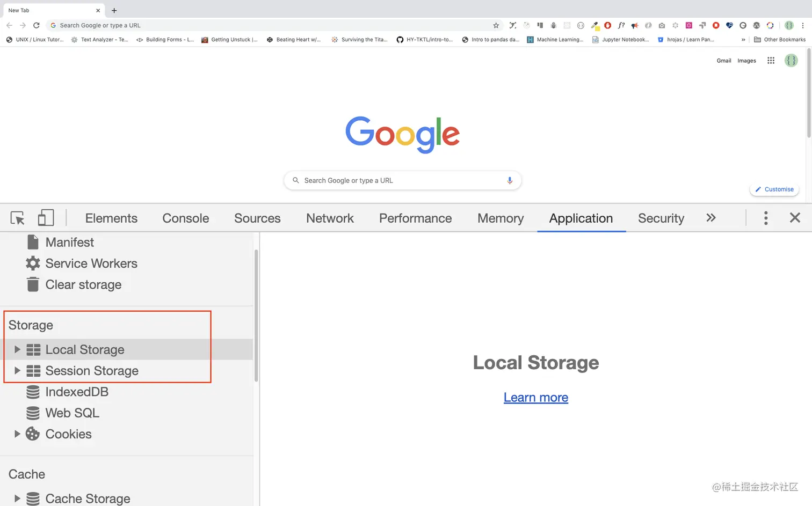
Task: Toggle the bookmark star in the address bar
Action: pyautogui.click(x=495, y=25)
